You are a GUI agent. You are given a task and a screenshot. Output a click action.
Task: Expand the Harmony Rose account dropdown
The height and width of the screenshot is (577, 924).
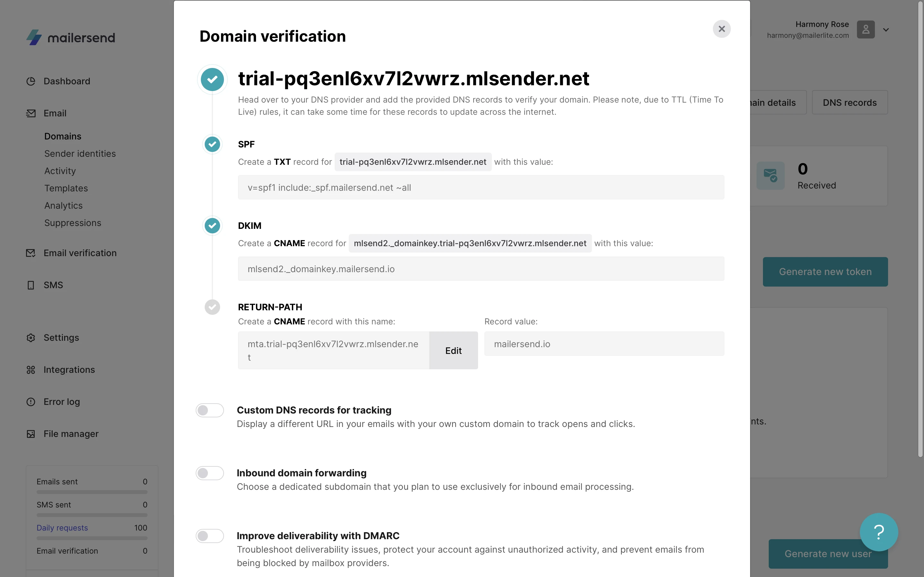click(886, 30)
